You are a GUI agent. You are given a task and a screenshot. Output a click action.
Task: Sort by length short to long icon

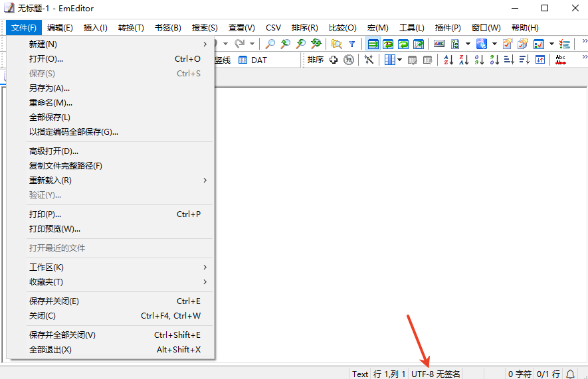509,60
